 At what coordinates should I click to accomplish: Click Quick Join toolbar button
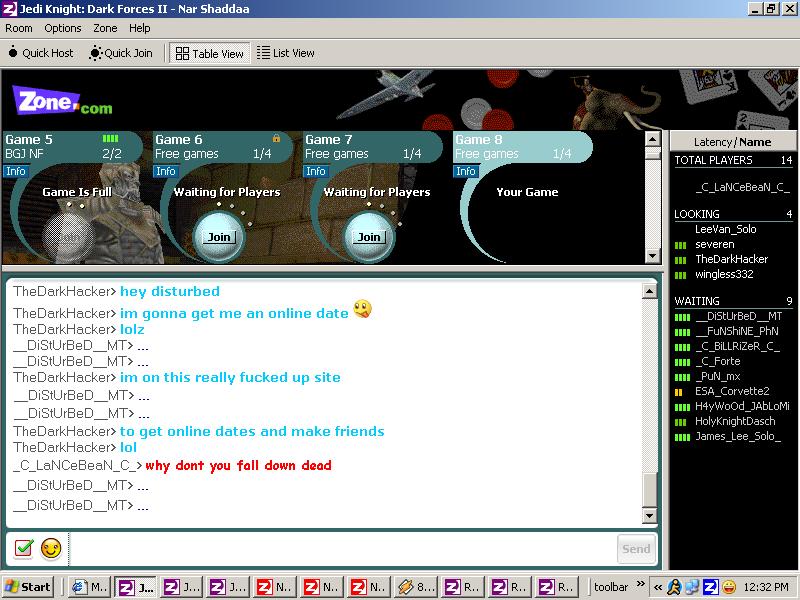[121, 53]
